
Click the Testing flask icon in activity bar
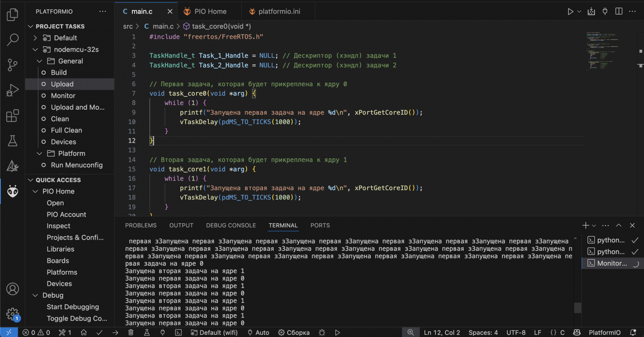13,141
